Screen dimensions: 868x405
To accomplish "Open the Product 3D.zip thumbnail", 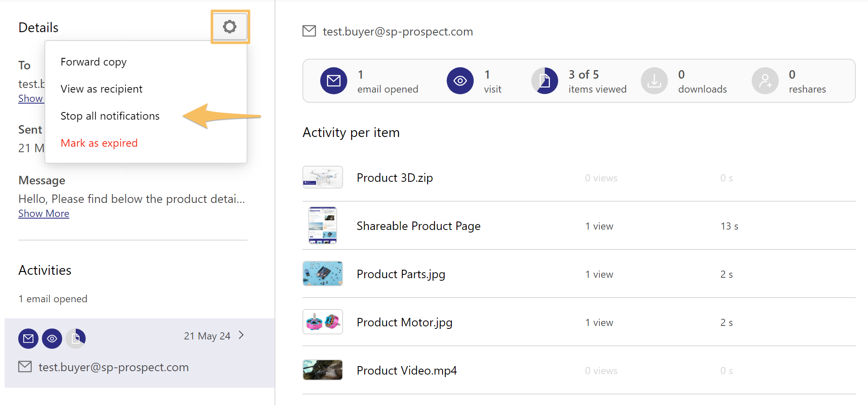I will [323, 177].
